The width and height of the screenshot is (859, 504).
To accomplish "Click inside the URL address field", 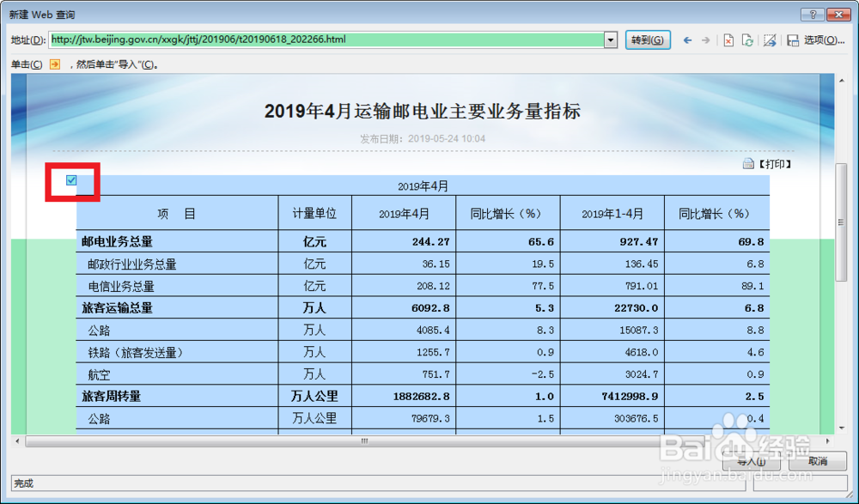I will click(326, 40).
